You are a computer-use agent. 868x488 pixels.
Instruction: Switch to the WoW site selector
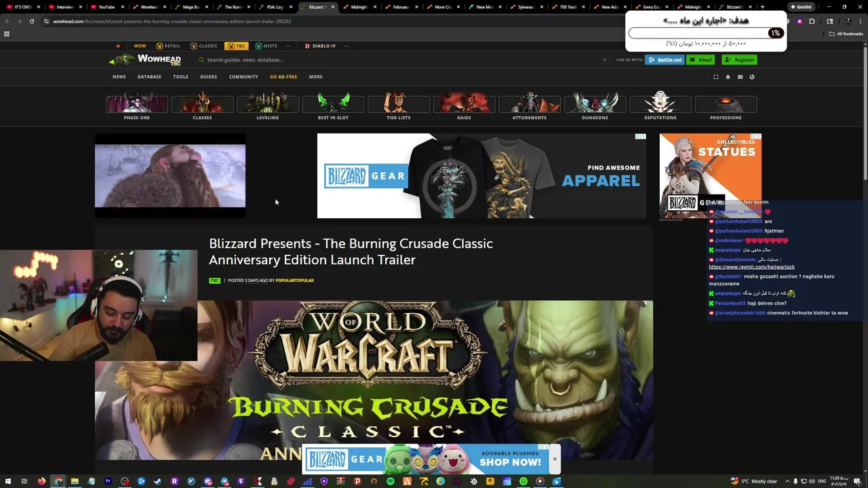[140, 46]
